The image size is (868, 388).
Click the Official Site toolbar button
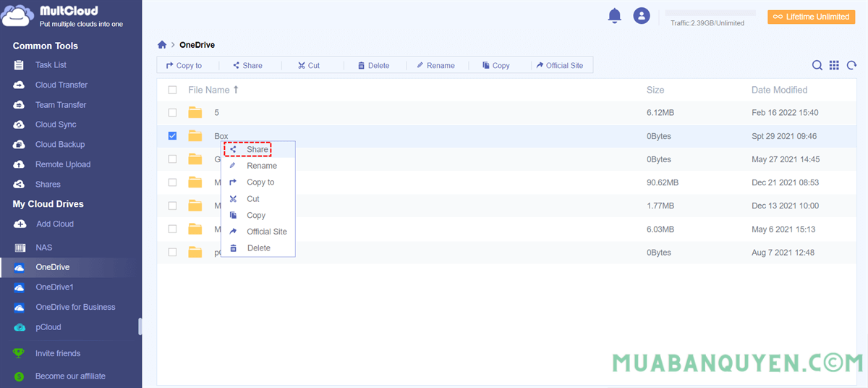pyautogui.click(x=560, y=65)
